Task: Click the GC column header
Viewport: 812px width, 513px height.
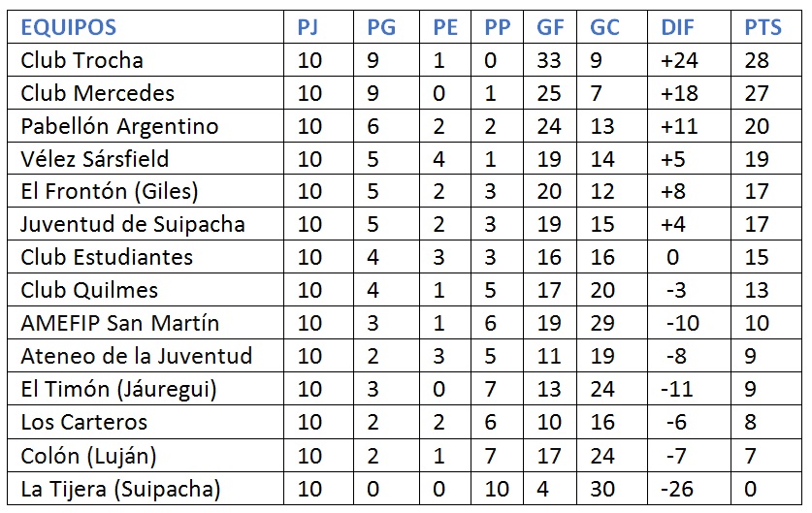Action: 604,27
